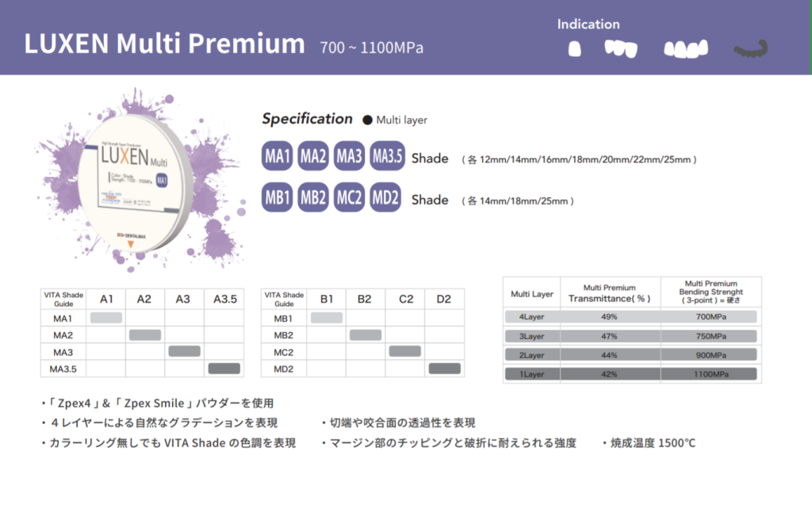Select the 4Layer row in the table
The image size is (812, 516).
coord(631,316)
